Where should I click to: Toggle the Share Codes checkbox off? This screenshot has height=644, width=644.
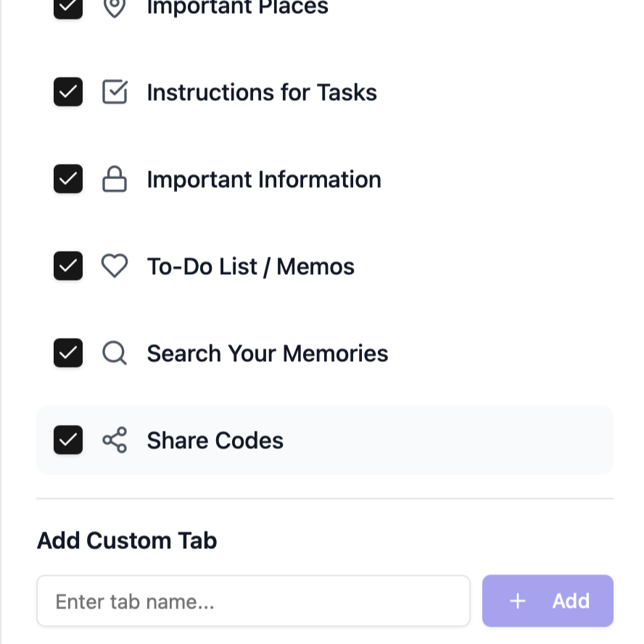[68, 440]
